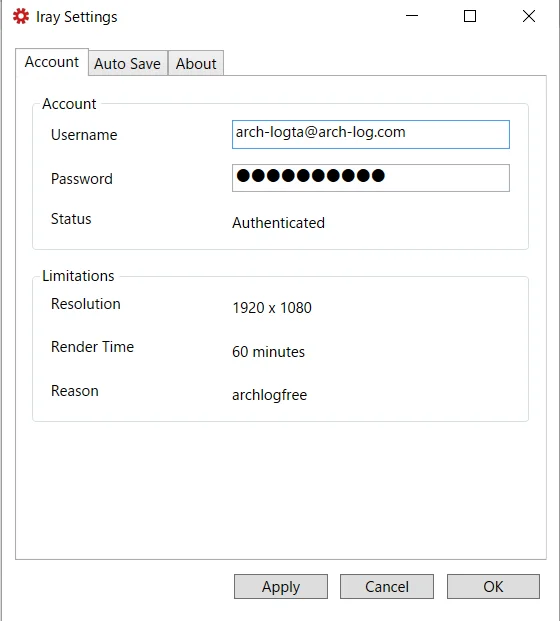Click the Limitations group heading
The height and width of the screenshot is (621, 560).
(78, 276)
